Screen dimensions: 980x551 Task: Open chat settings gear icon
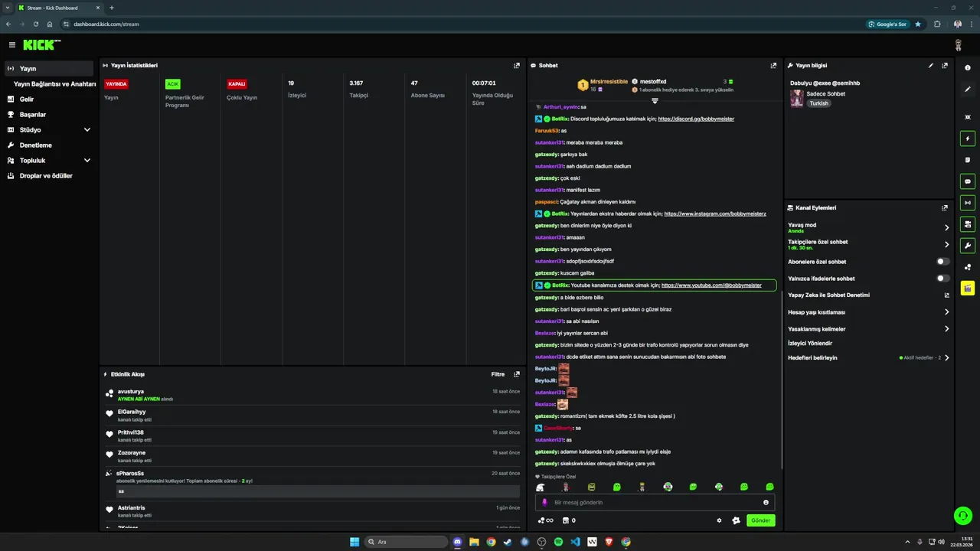[719, 520]
